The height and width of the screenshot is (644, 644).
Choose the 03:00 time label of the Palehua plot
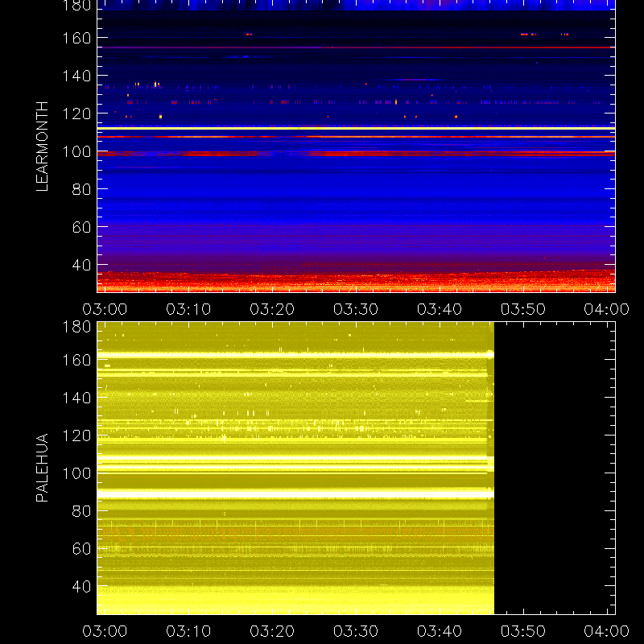(x=105, y=631)
